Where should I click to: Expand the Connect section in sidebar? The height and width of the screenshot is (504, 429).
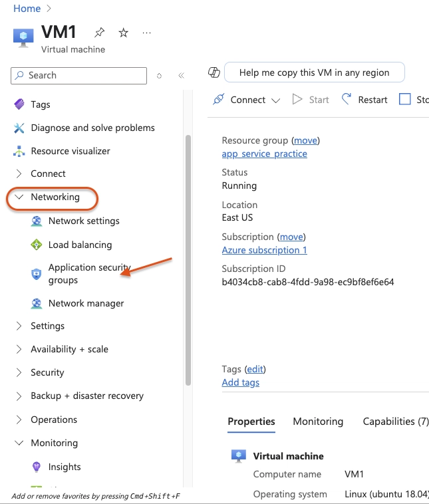19,174
